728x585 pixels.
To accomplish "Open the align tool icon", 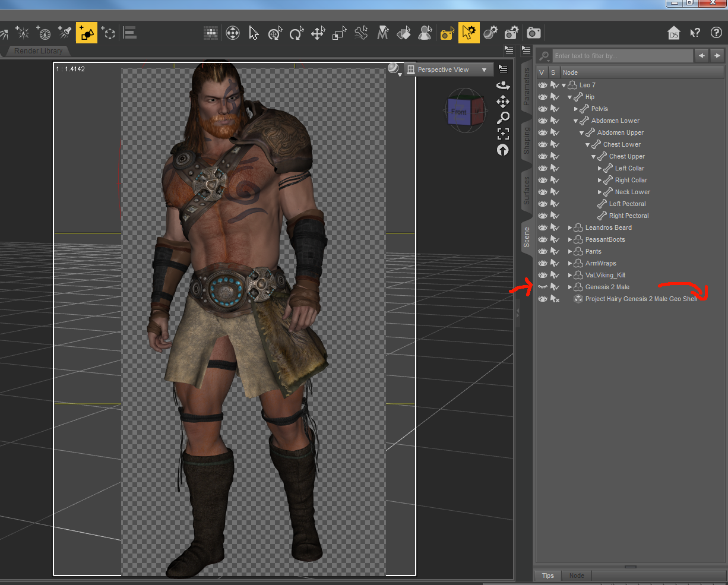I will (130, 33).
